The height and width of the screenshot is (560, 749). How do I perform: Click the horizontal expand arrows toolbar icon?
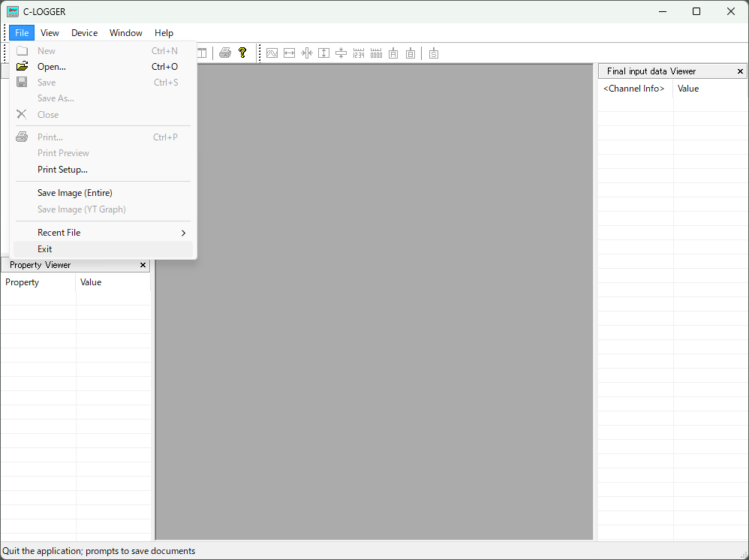coord(289,53)
